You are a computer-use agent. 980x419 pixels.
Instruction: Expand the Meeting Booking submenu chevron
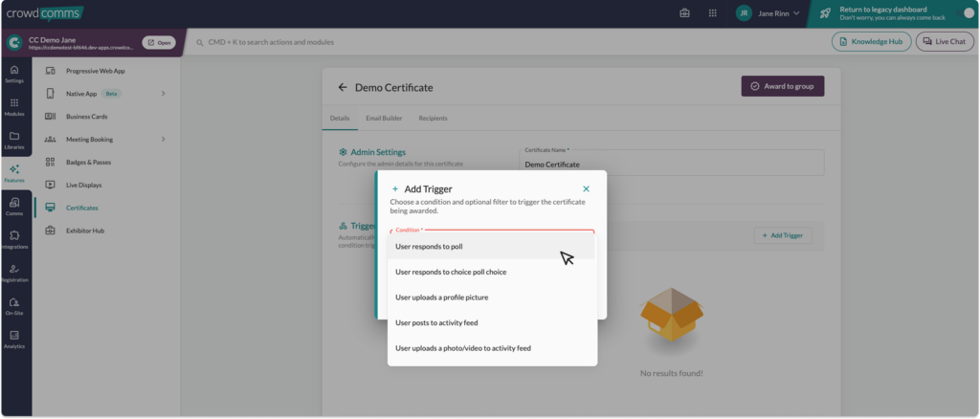pos(164,140)
